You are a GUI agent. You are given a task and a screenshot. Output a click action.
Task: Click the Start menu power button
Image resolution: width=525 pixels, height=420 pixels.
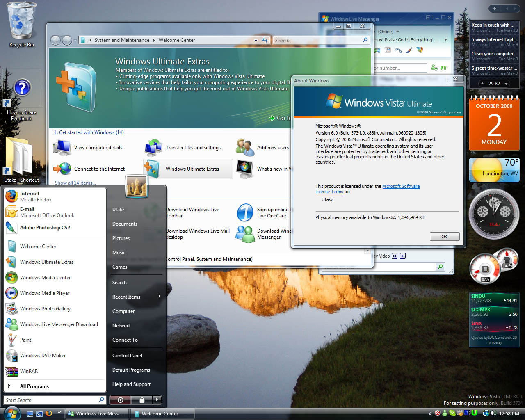click(120, 400)
